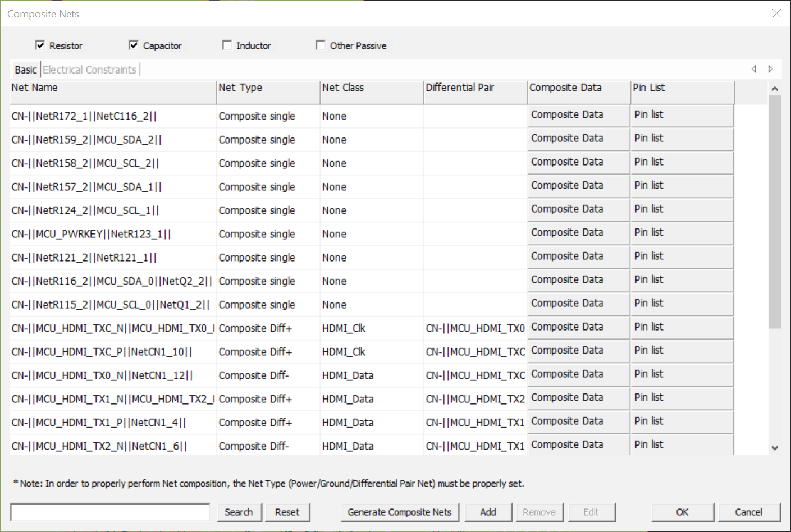The width and height of the screenshot is (791, 532).
Task: Click the Add button
Action: click(x=488, y=512)
